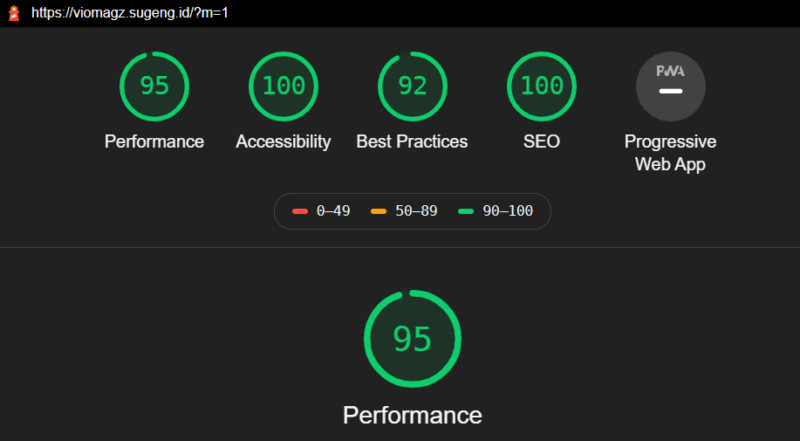The width and height of the screenshot is (800, 441).
Task: Open the Best Practices gauge showing 92
Action: [412, 86]
